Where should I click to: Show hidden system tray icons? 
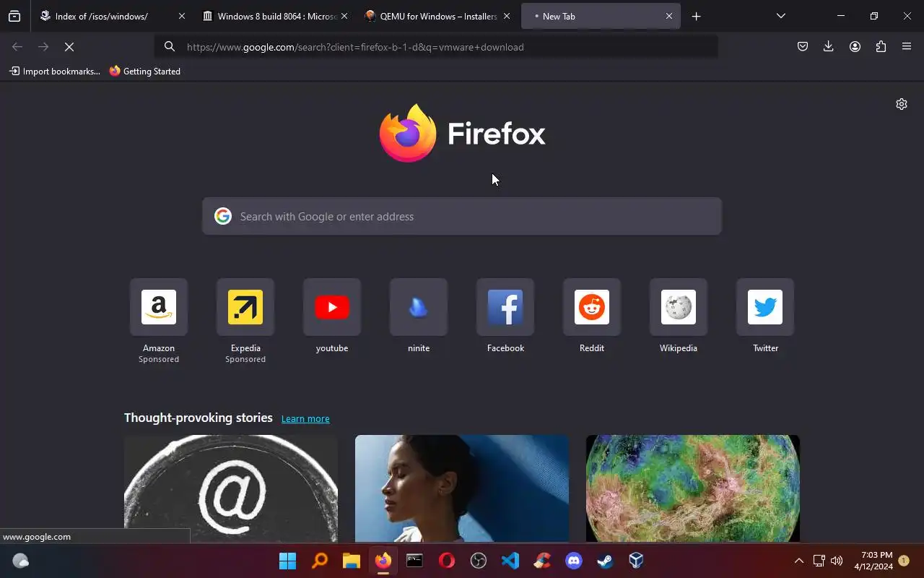click(x=799, y=561)
